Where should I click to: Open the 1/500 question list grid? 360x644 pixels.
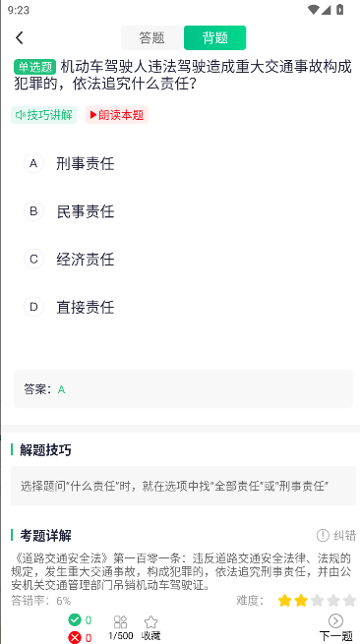(x=120, y=627)
